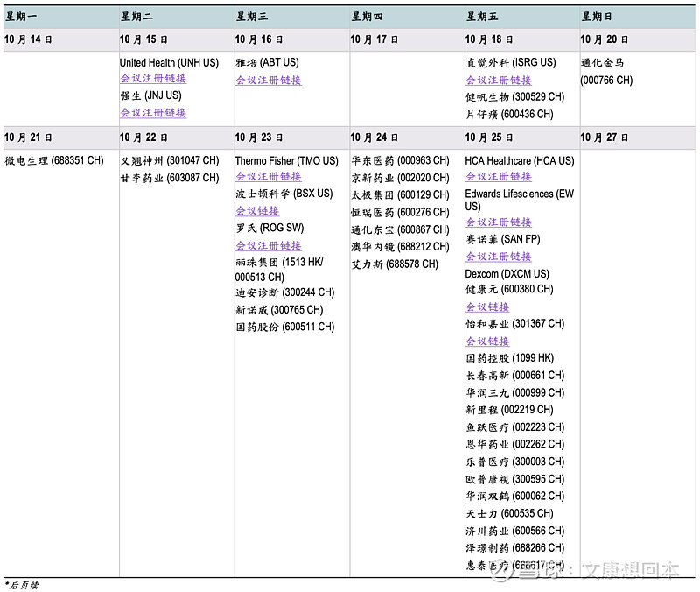Click 恒瑞医药 (600276 CH) entry
Viewport: 700px width, 592px height.
pos(400,212)
